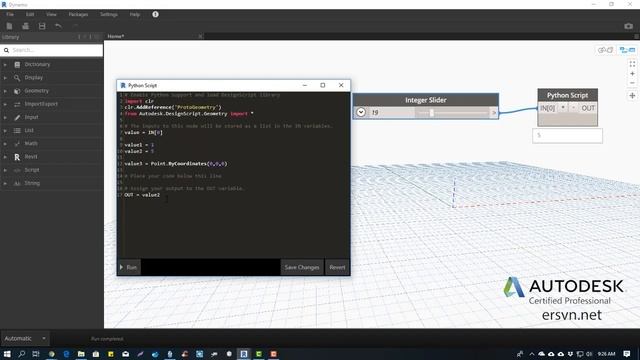
Task: Expand the Input library category
Action: pyautogui.click(x=5, y=117)
